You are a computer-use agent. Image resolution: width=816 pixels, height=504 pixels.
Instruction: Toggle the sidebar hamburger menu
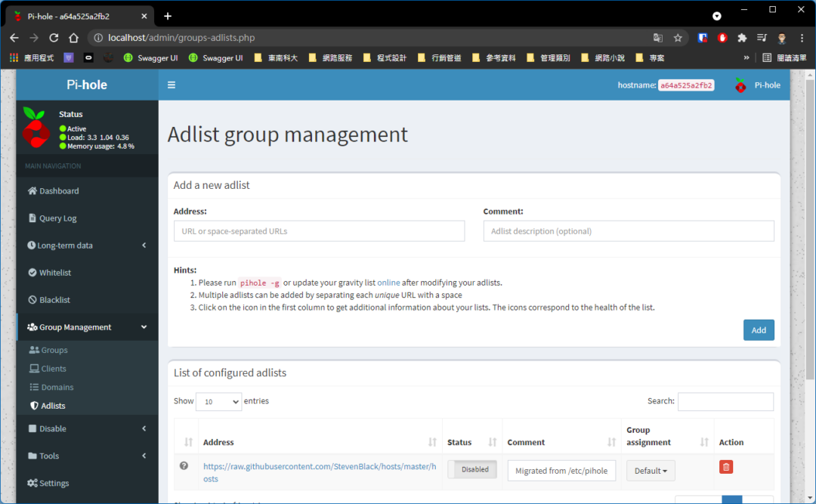pyautogui.click(x=172, y=85)
